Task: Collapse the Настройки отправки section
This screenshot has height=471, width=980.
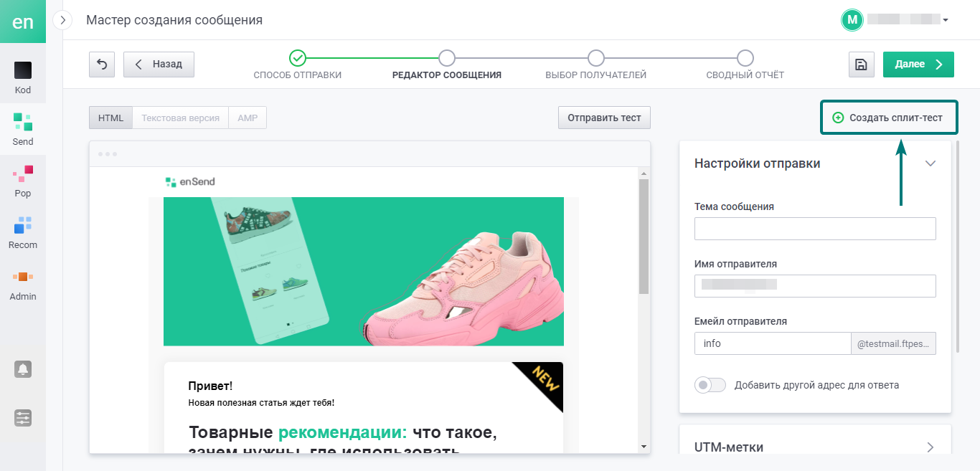Action: pyautogui.click(x=930, y=163)
